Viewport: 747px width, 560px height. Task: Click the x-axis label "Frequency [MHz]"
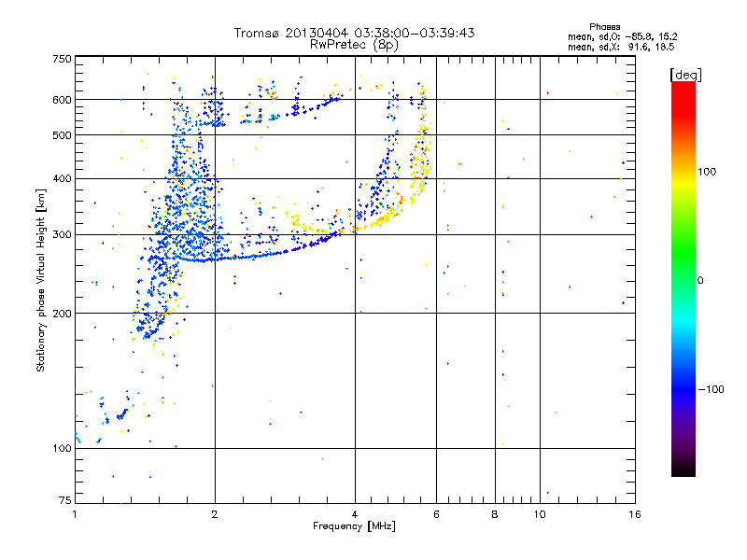(354, 526)
